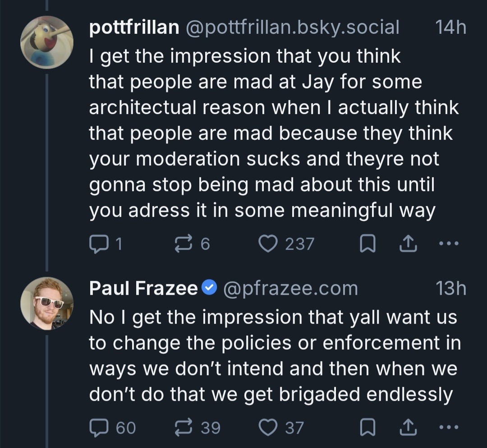Open Paul Frazee's avatar profile picture

click(x=47, y=303)
